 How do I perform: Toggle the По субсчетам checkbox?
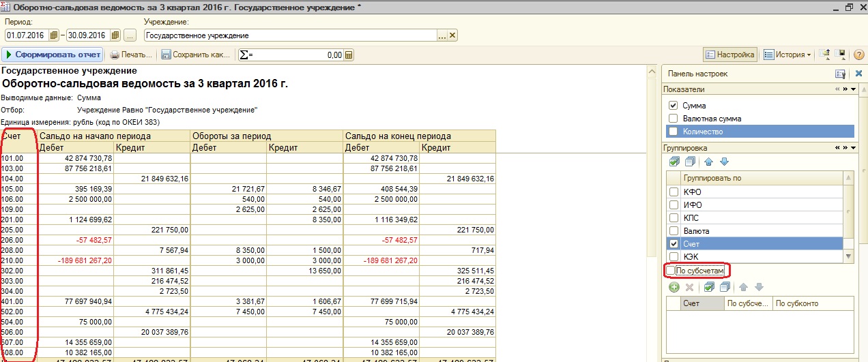pyautogui.click(x=671, y=271)
